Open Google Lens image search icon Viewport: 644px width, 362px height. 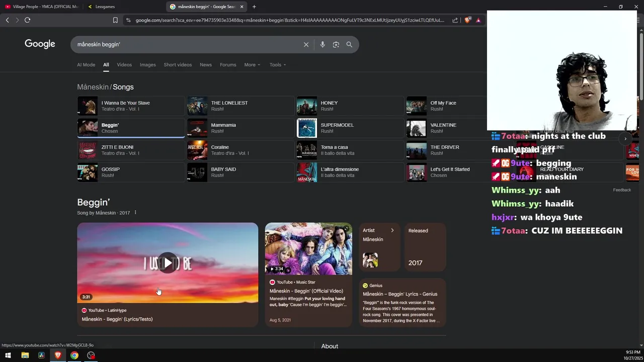coord(336,45)
